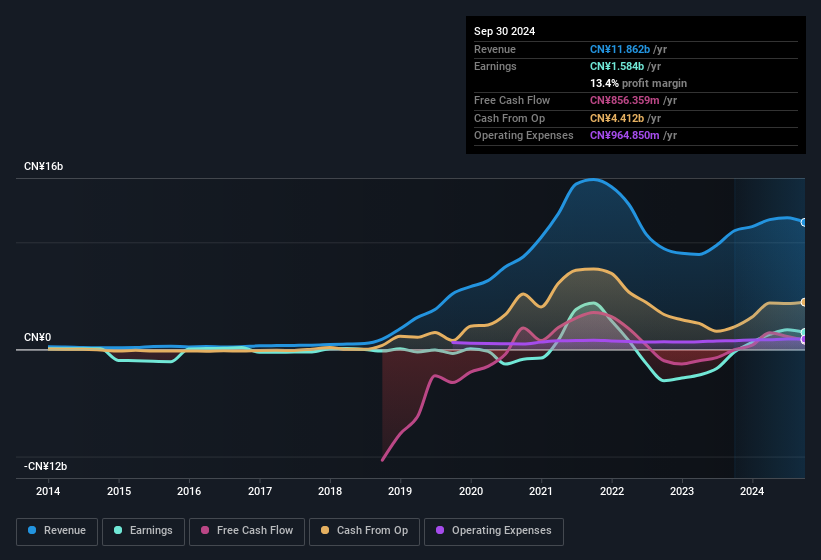This screenshot has width=821, height=560.
Task: Select the 2017 x-axis label
Action: (x=260, y=491)
